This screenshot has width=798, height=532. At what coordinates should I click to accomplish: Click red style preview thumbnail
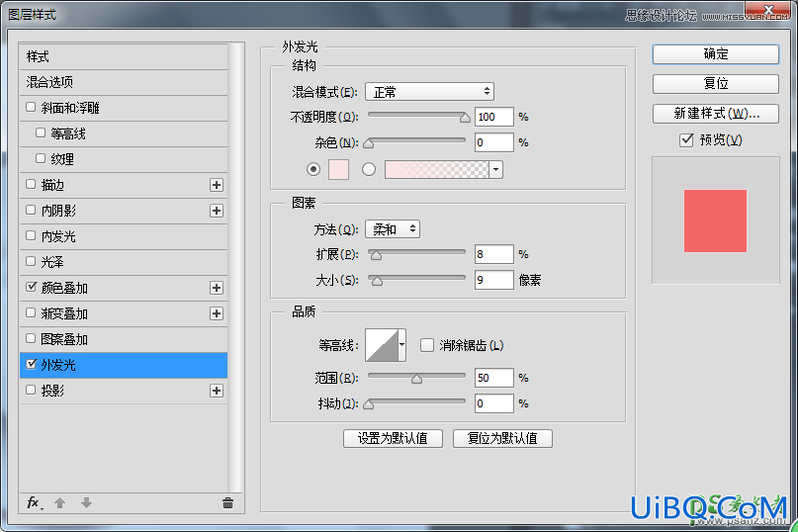pyautogui.click(x=715, y=221)
